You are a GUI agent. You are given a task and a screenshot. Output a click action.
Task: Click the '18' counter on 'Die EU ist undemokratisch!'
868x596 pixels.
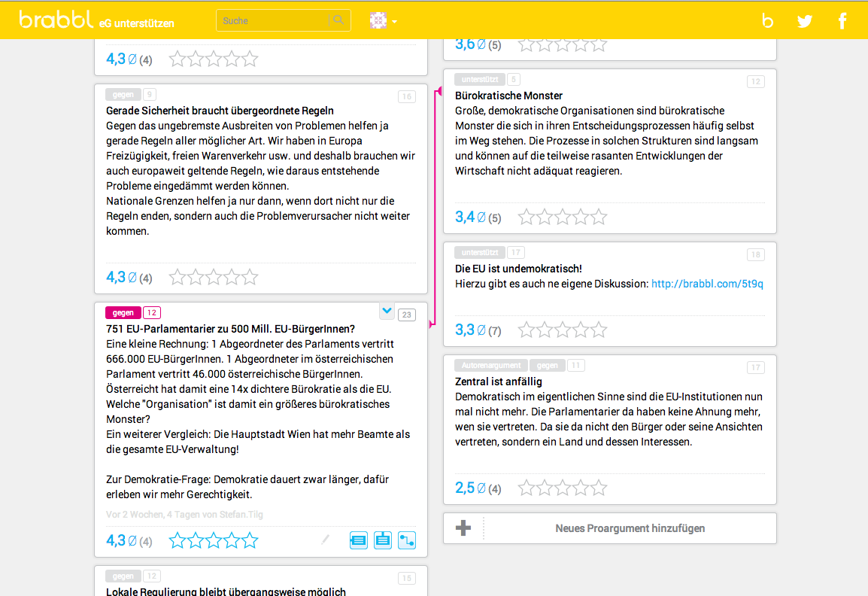[x=756, y=254]
